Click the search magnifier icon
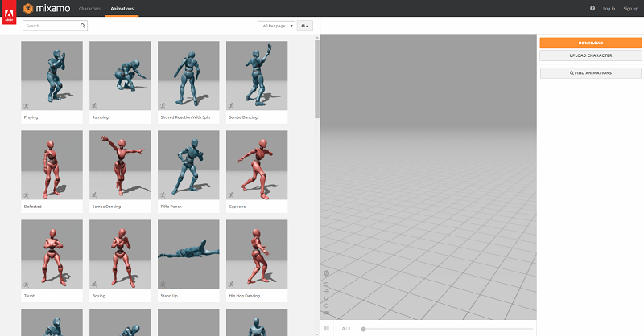 point(83,26)
